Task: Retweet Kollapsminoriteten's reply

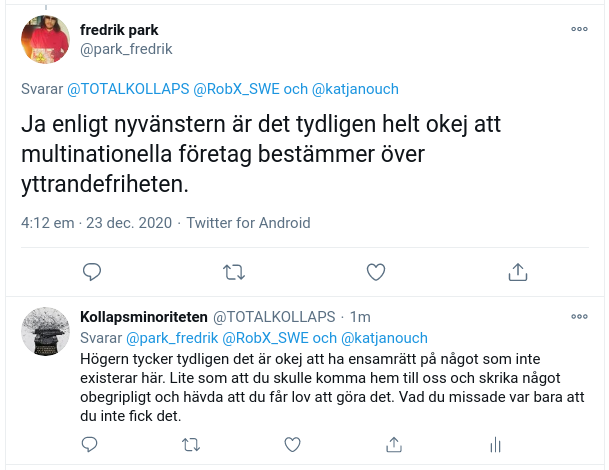Action: pos(191,445)
